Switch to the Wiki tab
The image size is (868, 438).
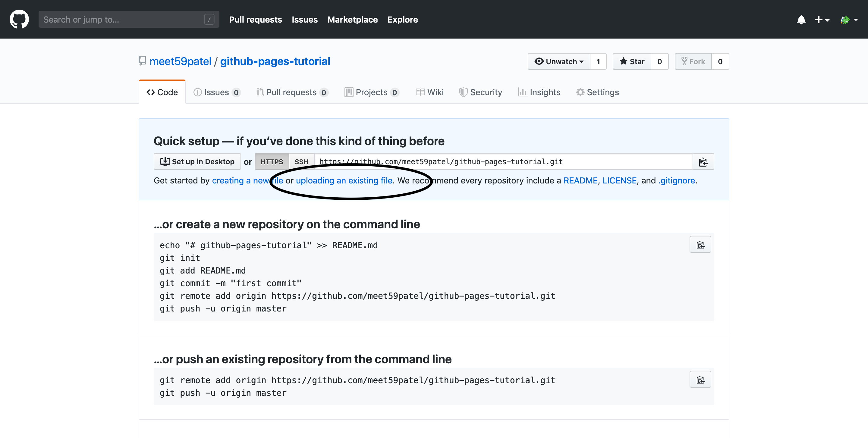[429, 92]
